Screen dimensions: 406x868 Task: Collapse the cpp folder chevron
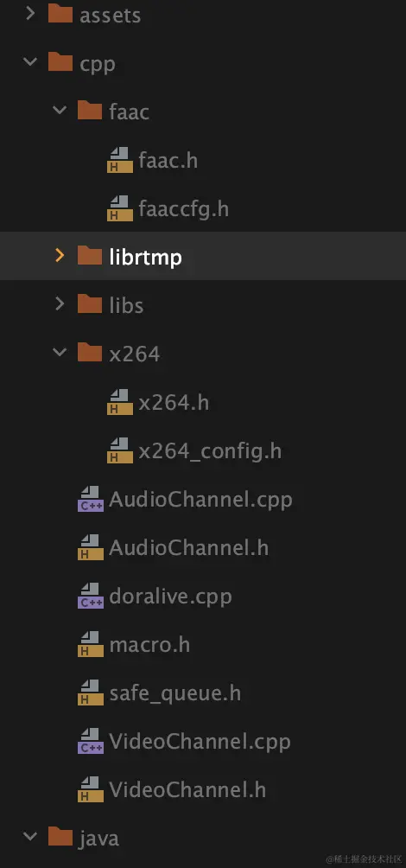point(30,62)
